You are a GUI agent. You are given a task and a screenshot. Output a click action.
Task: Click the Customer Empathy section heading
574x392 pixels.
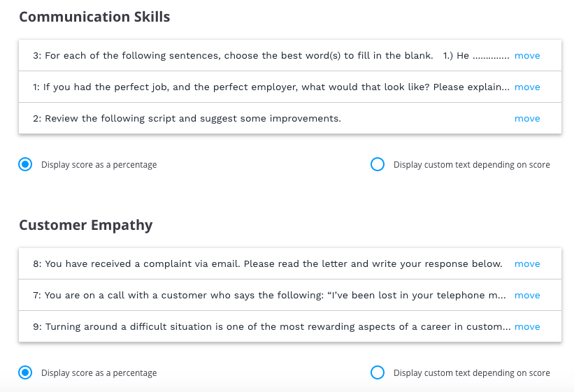86,225
